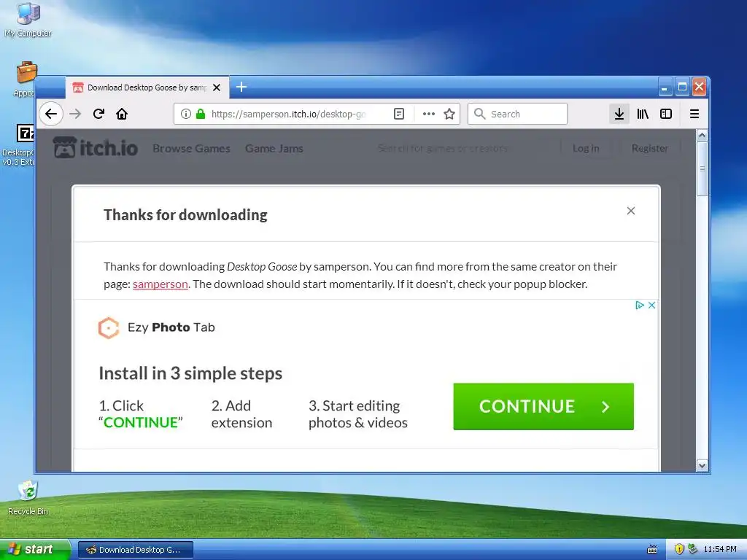The image size is (747, 560).
Task: Reload the current page
Action: click(x=98, y=114)
